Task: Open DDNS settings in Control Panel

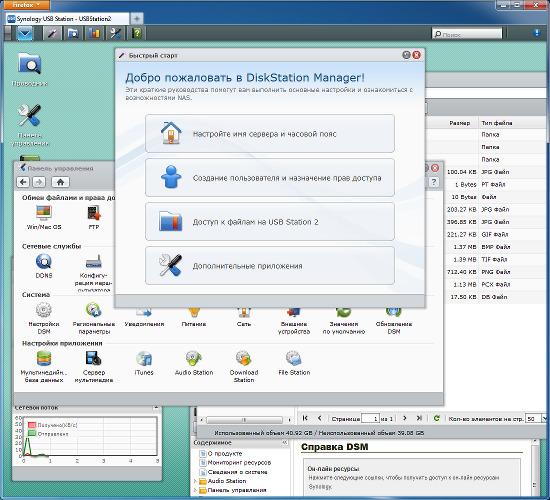Action: pos(44,266)
